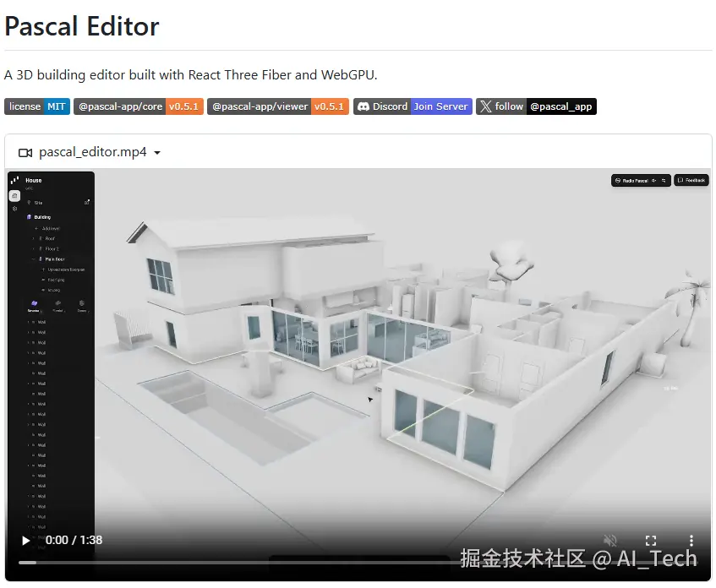Click the icon at right of Site row
This screenshot has height=588, width=716.
87,202
